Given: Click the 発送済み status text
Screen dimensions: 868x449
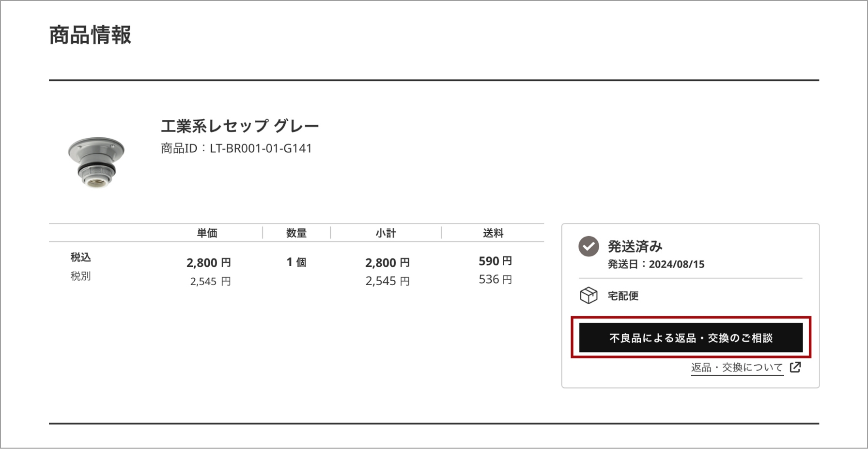Looking at the screenshot, I should pyautogui.click(x=635, y=246).
